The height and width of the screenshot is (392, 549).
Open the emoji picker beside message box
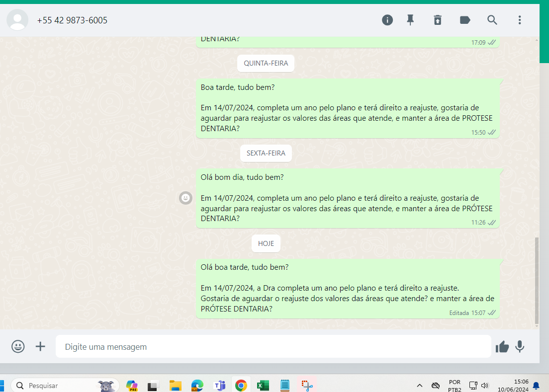point(18,347)
